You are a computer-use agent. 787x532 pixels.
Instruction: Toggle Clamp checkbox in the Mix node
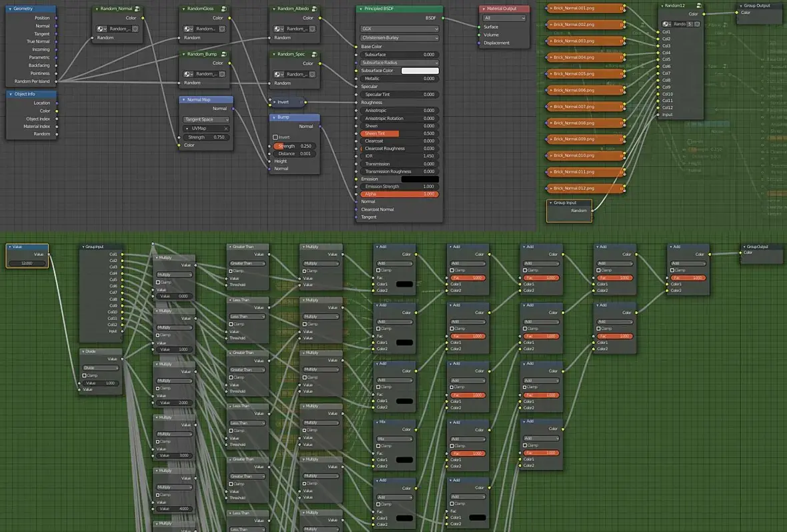tap(378, 446)
